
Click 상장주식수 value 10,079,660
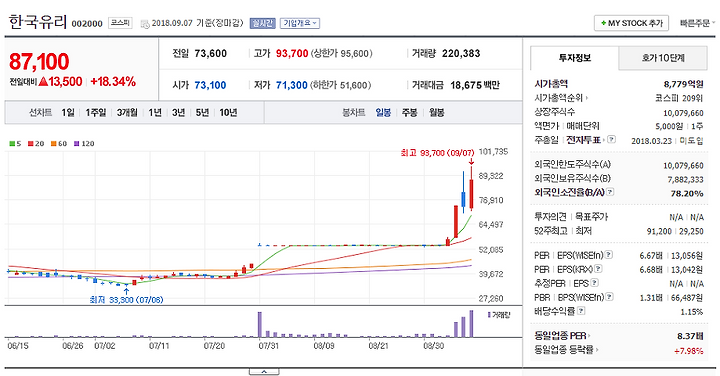(x=683, y=113)
